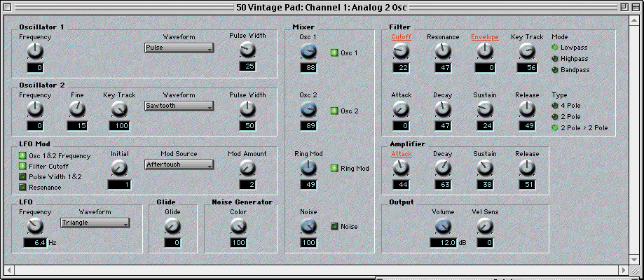Click the Filter Key Track knob
The height and width of the screenshot is (280, 644).
[527, 51]
